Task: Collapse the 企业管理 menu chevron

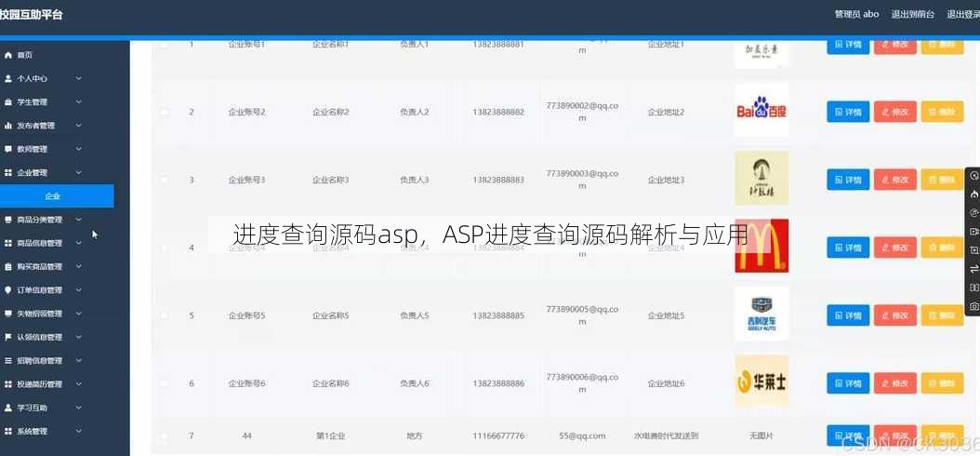Action: pyautogui.click(x=79, y=172)
